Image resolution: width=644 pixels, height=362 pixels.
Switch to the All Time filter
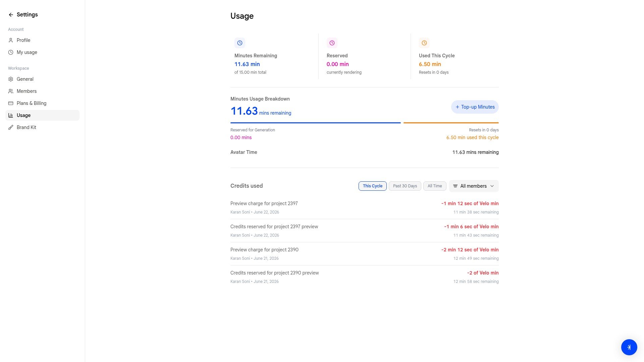435,186
